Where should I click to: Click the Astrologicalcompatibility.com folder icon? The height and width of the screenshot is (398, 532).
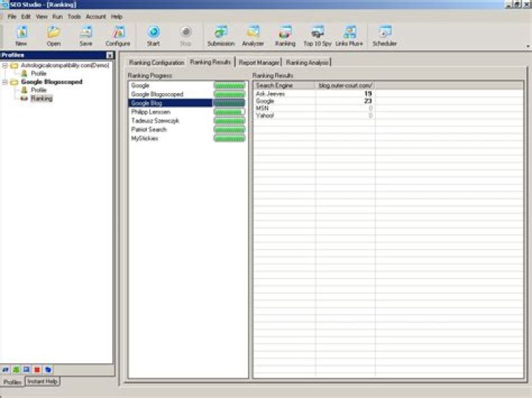[x=14, y=65]
